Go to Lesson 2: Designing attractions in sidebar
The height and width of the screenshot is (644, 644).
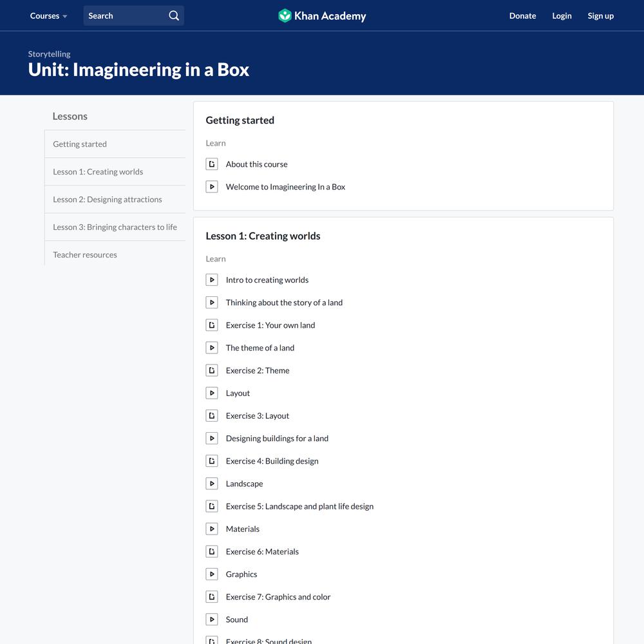click(x=108, y=200)
